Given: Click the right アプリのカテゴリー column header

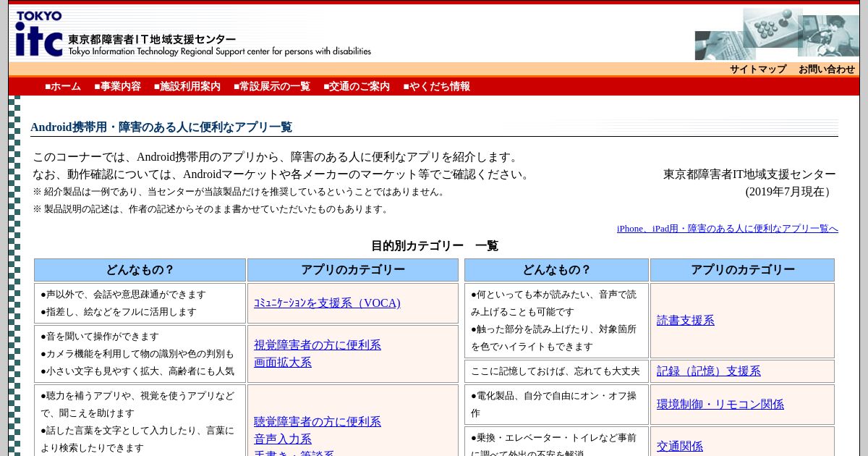Looking at the screenshot, I should (742, 270).
